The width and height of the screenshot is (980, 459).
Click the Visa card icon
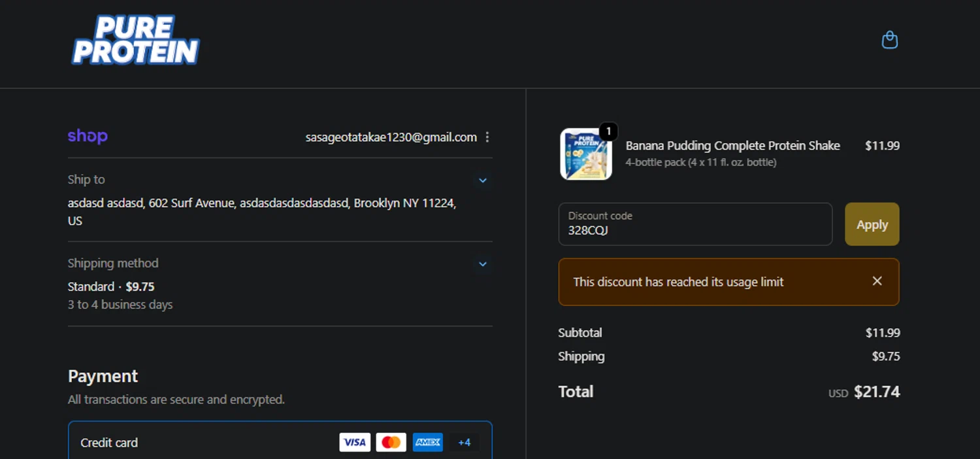(355, 443)
